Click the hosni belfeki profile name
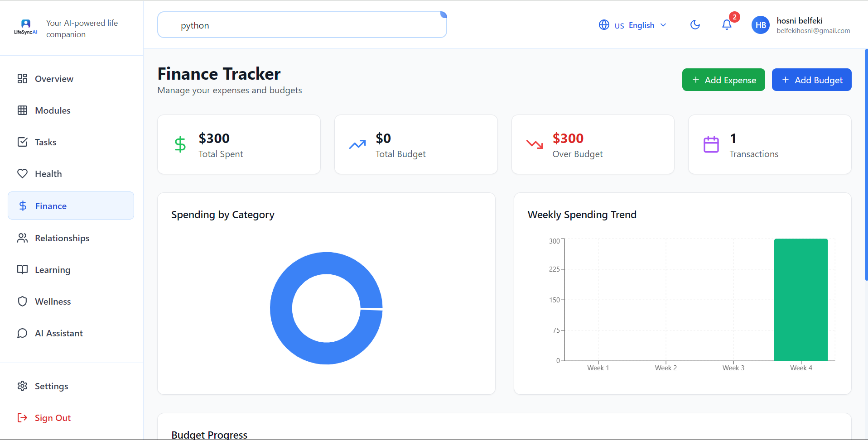 pos(800,21)
